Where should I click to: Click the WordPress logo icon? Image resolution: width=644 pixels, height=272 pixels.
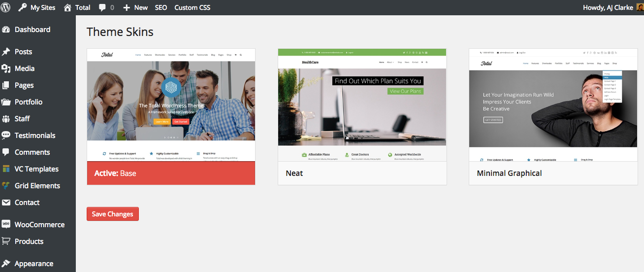click(6, 7)
